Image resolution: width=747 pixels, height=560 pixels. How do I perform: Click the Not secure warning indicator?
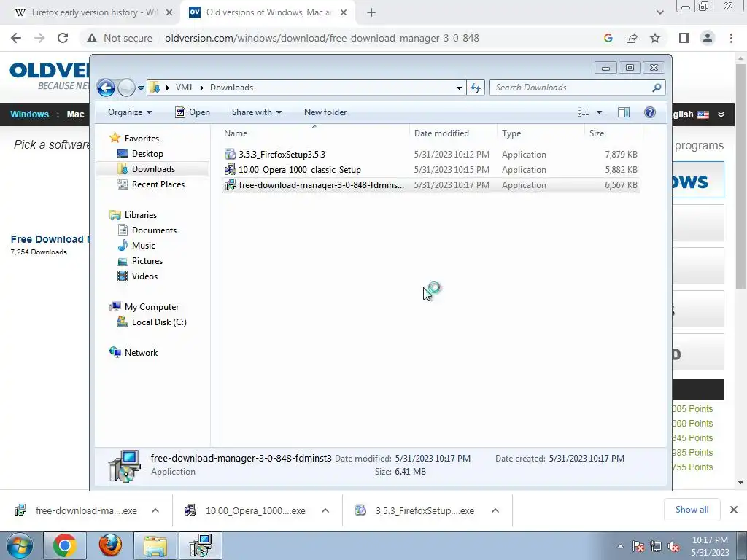(x=120, y=38)
